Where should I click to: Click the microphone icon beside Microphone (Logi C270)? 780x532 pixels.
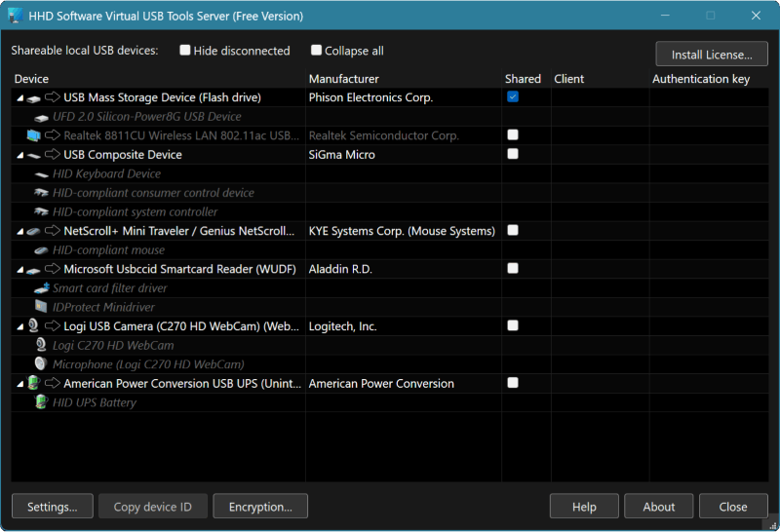coord(41,364)
